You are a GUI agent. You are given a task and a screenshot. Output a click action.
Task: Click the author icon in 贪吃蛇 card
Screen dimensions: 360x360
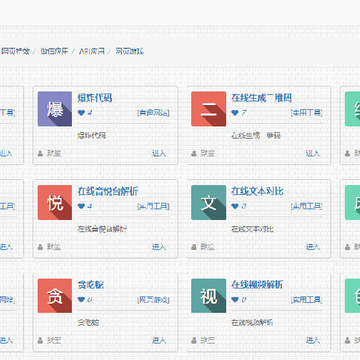coord(40,340)
